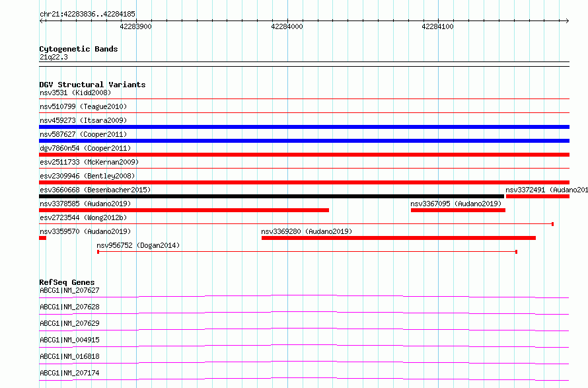This screenshot has height=388, width=588.
Task: Click the nsv3372491 variant label
Action: click(x=546, y=190)
